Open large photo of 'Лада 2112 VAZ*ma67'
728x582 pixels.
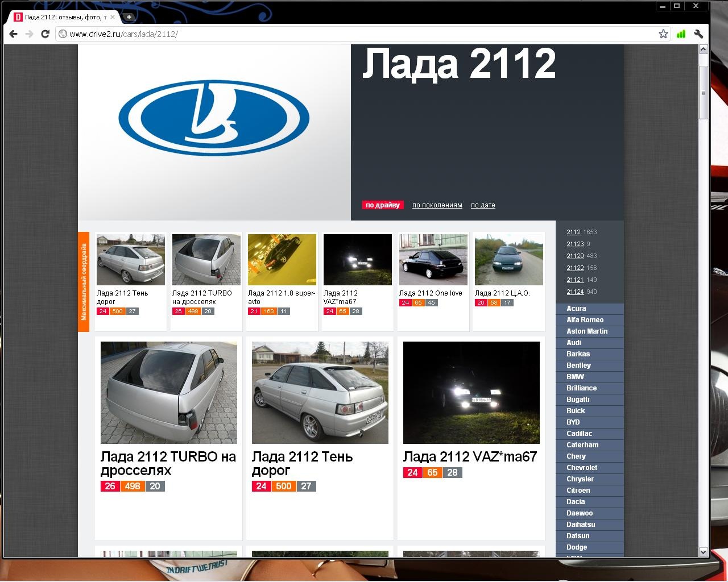pyautogui.click(x=471, y=393)
